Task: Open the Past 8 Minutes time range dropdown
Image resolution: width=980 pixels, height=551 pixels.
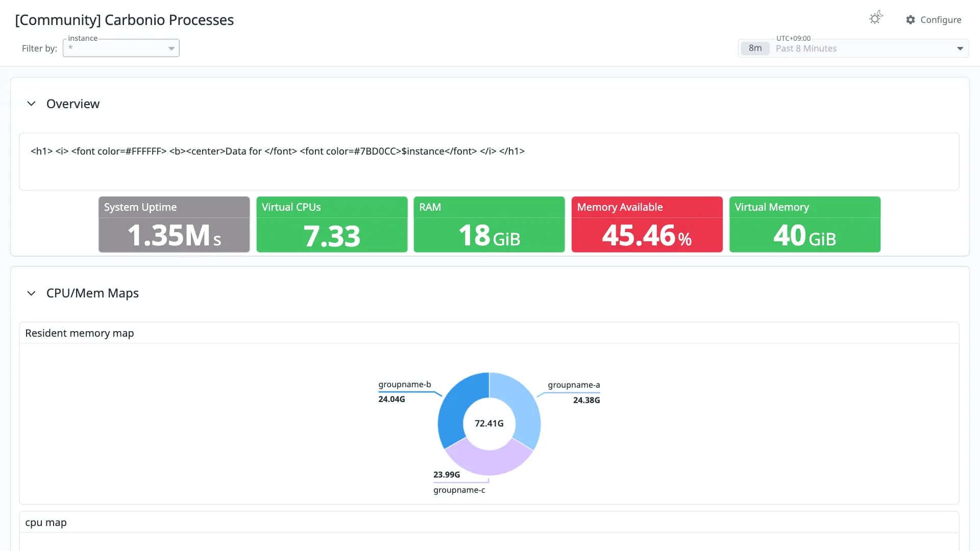Action: [x=853, y=48]
